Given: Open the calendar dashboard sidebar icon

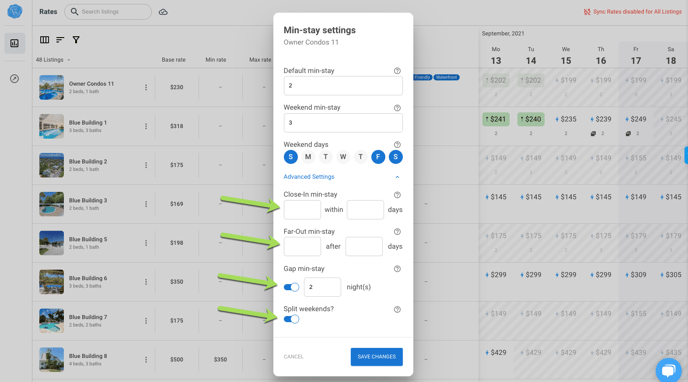Looking at the screenshot, I should click(x=14, y=43).
